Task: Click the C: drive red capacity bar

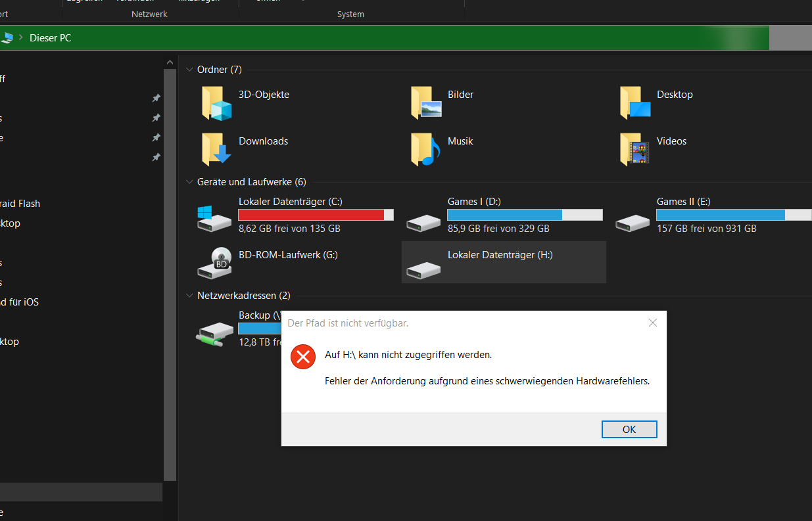Action: (316, 215)
